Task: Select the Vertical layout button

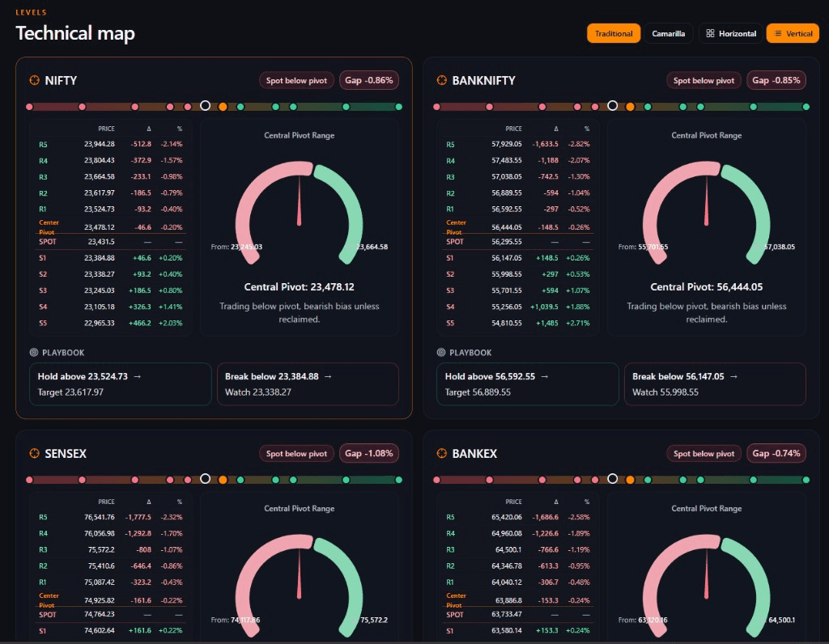Action: click(x=793, y=33)
